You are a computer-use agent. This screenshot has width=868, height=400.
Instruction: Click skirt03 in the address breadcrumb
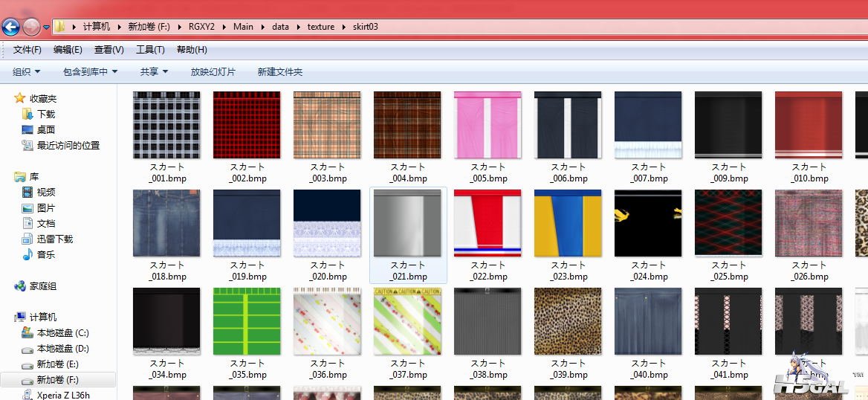tap(366, 27)
